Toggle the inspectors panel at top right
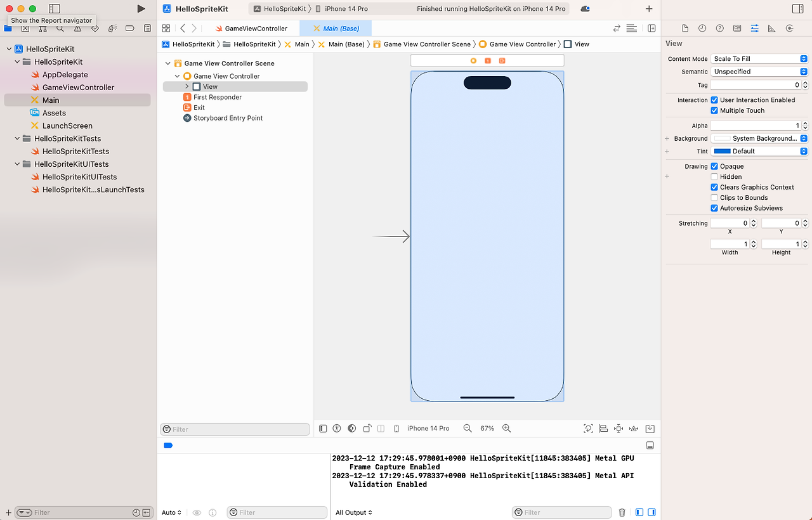 (x=797, y=9)
